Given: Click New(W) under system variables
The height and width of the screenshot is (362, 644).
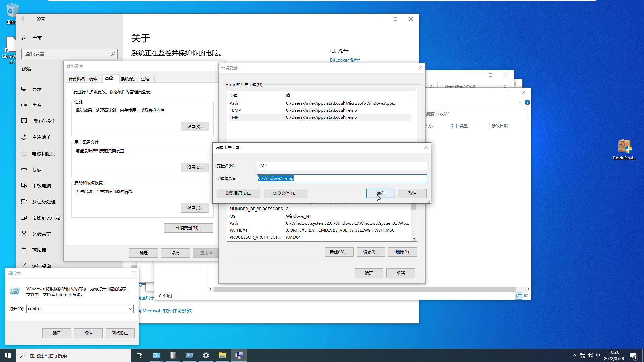Looking at the screenshot, I should (339, 252).
